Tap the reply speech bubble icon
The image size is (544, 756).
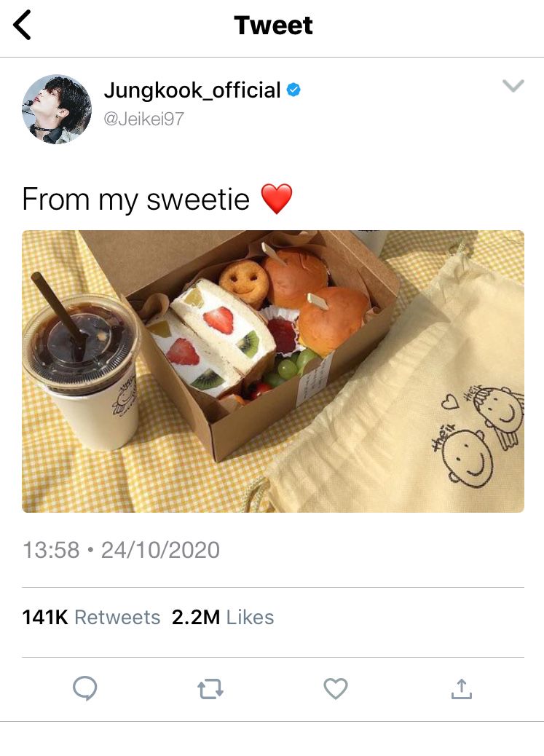(x=85, y=688)
